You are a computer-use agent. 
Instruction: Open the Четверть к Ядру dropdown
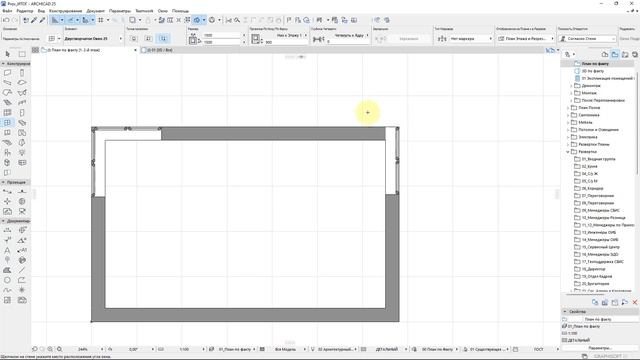pyautogui.click(x=351, y=36)
